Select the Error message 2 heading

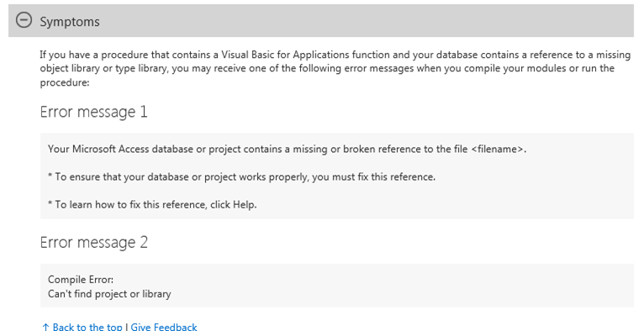(93, 242)
